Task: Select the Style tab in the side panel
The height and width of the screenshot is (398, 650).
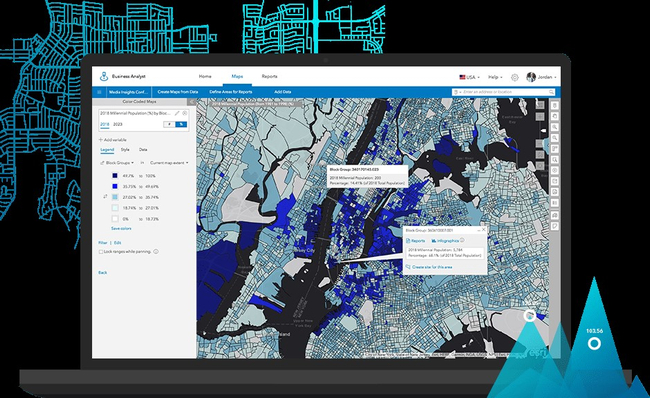Action: pos(125,150)
